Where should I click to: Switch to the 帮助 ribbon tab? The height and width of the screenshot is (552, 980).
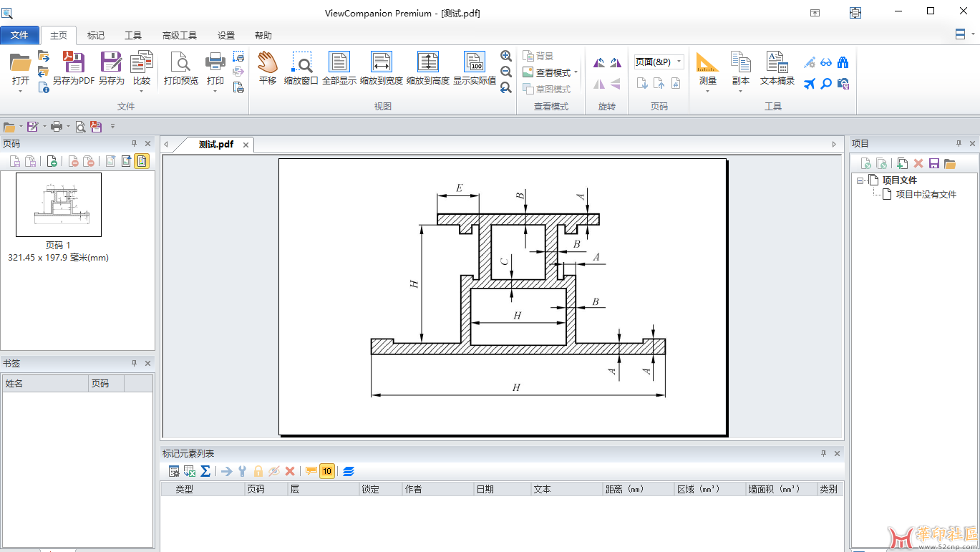[263, 35]
